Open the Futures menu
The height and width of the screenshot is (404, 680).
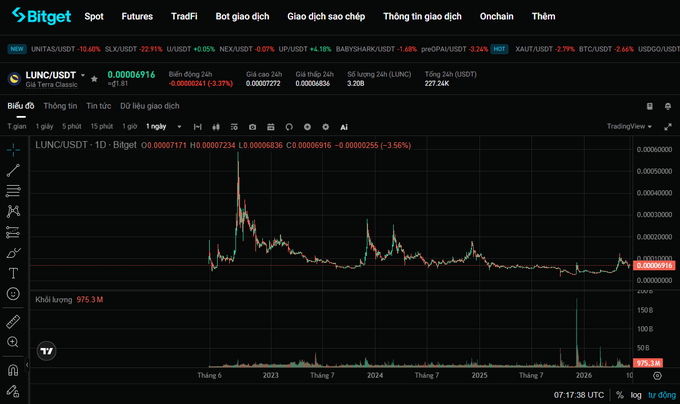[x=137, y=16]
